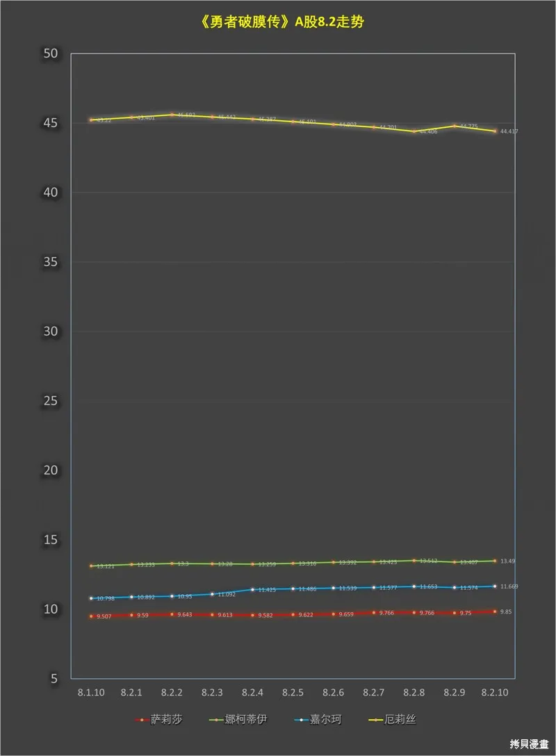Select x-axis date label 8.2.4
The image size is (556, 756).
tap(252, 692)
